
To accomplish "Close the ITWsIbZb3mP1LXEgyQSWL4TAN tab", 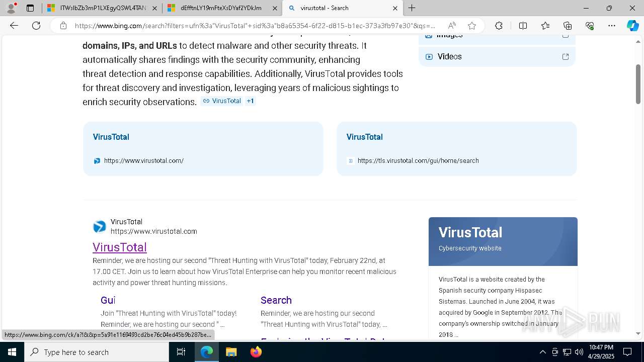I will pyautogui.click(x=154, y=8).
